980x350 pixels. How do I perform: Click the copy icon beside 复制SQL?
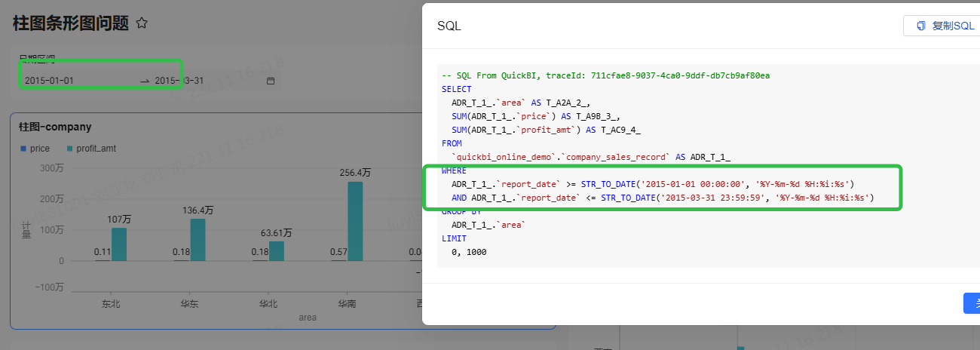[920, 26]
